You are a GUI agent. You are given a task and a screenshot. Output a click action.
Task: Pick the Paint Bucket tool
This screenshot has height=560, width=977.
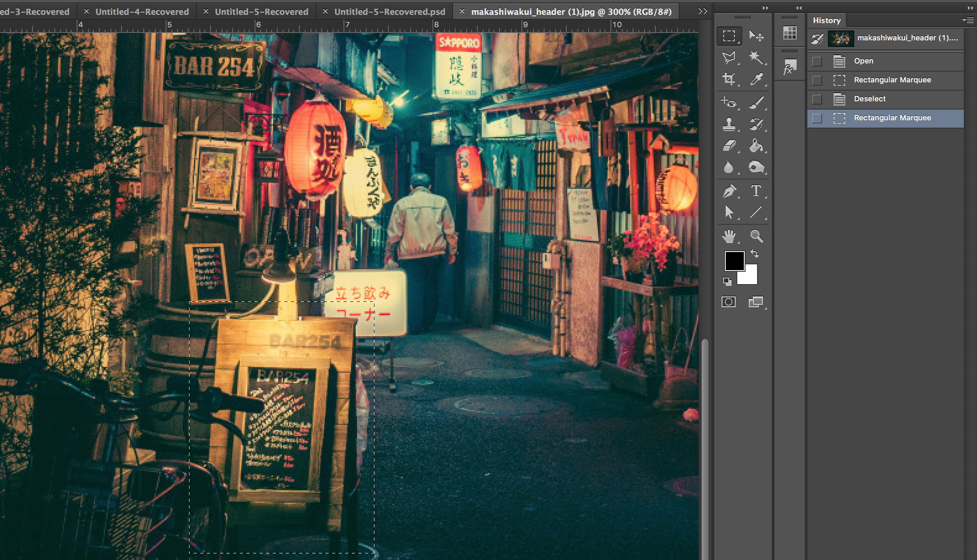click(x=756, y=146)
